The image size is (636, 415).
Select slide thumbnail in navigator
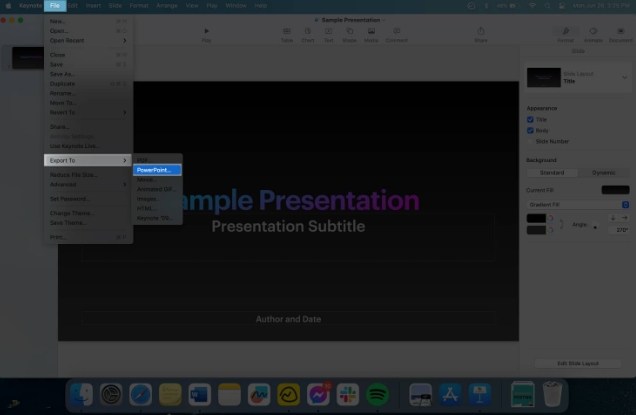pos(28,58)
